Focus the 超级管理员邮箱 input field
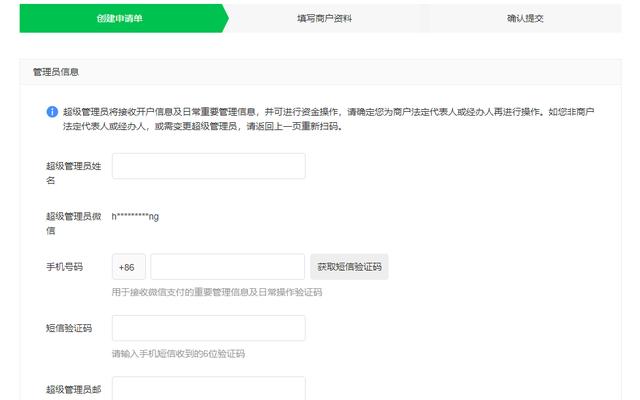This screenshot has height=400, width=640. [x=209, y=388]
